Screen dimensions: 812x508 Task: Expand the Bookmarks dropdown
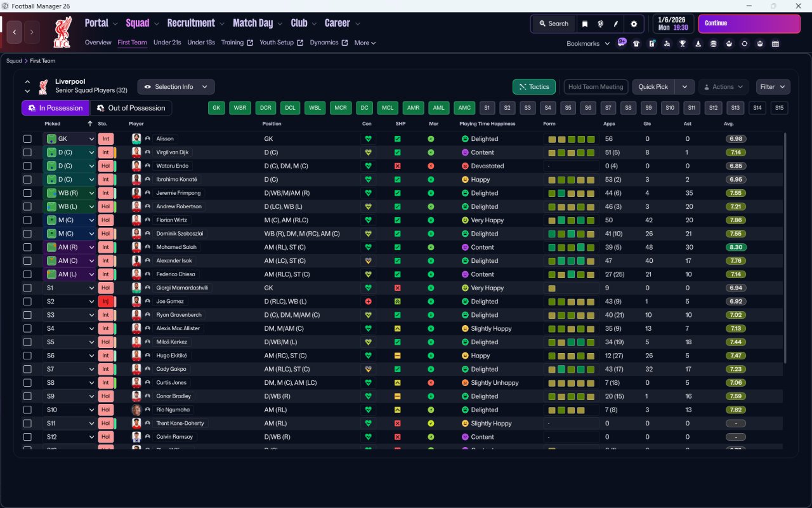pos(588,44)
